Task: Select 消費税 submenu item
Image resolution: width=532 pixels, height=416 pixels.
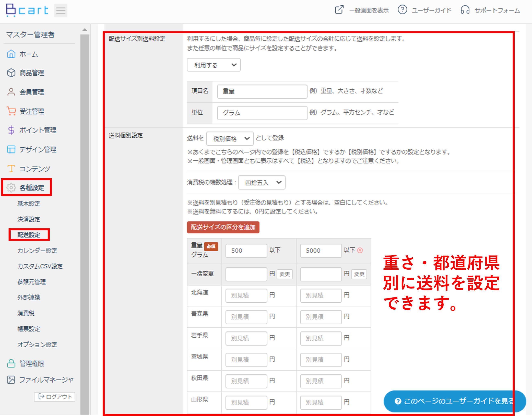Action: click(26, 313)
